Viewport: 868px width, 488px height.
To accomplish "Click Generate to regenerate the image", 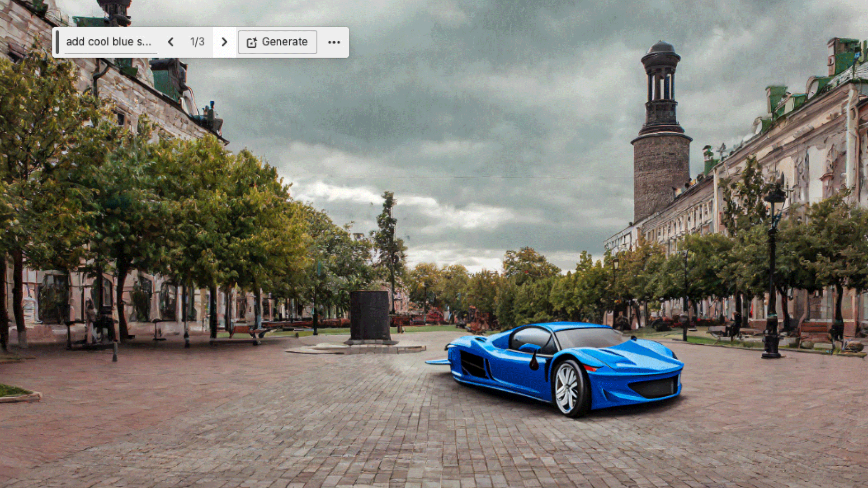I will (x=277, y=42).
